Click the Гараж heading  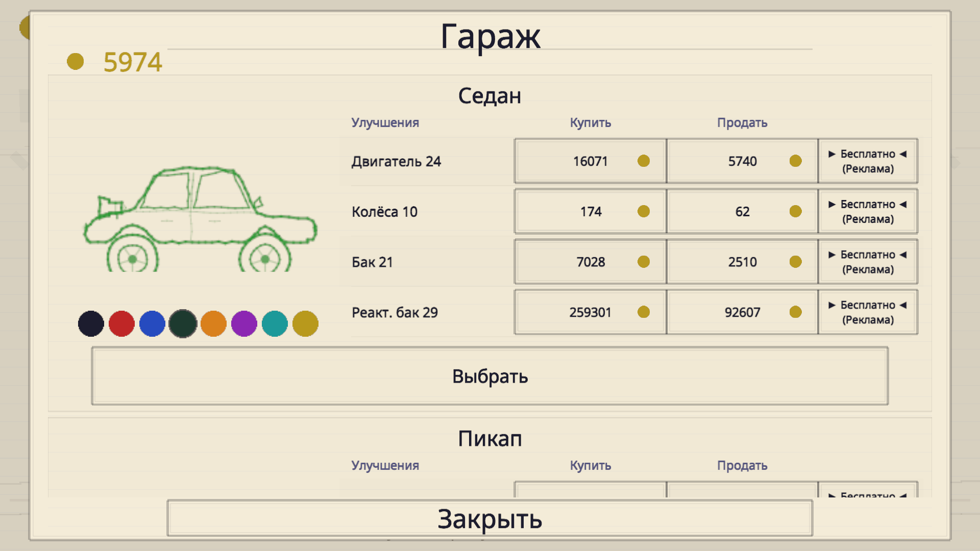490,37
